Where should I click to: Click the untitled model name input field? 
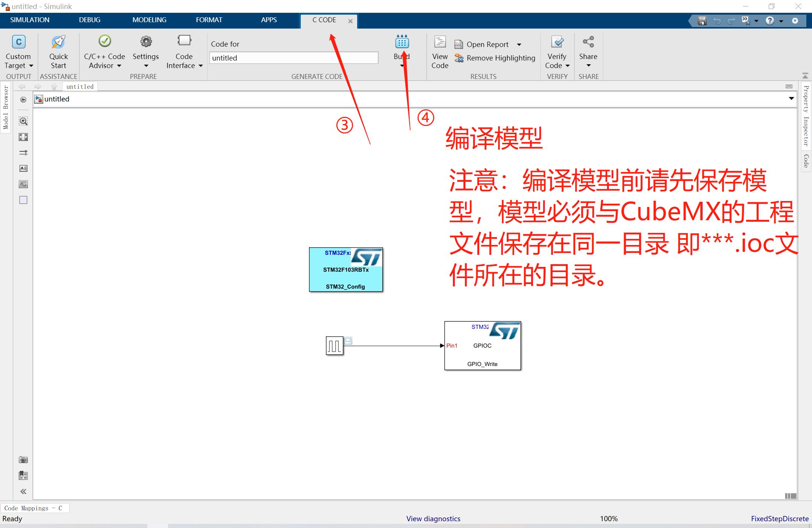point(294,57)
